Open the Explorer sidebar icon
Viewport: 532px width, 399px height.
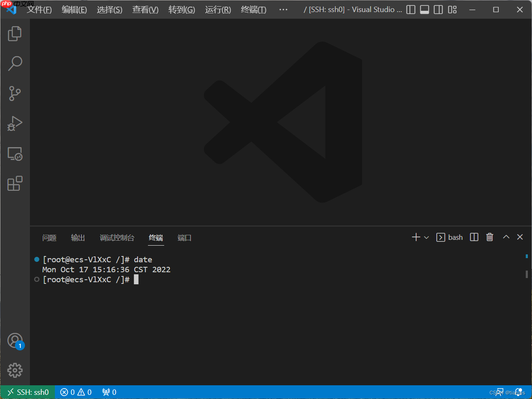tap(15, 34)
